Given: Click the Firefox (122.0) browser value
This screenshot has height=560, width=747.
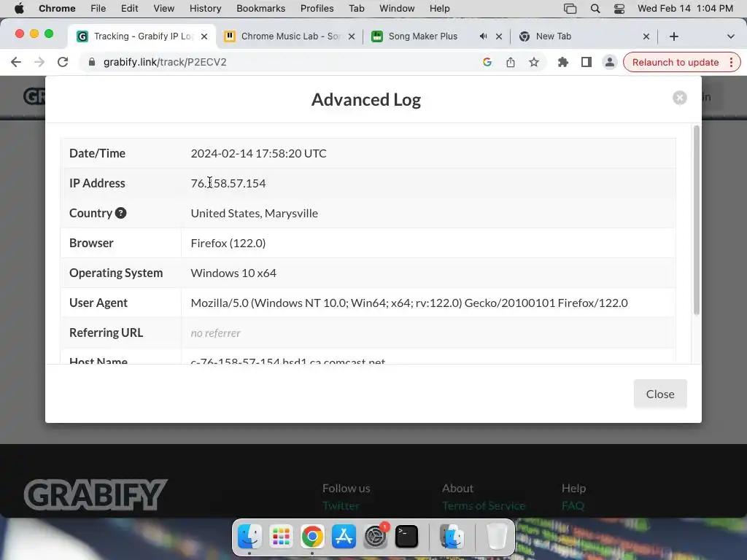Looking at the screenshot, I should pyautogui.click(x=228, y=243).
